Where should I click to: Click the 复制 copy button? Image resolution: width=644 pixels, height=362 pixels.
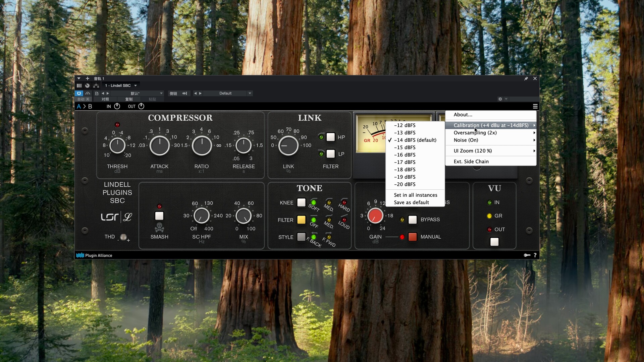pyautogui.click(x=129, y=99)
